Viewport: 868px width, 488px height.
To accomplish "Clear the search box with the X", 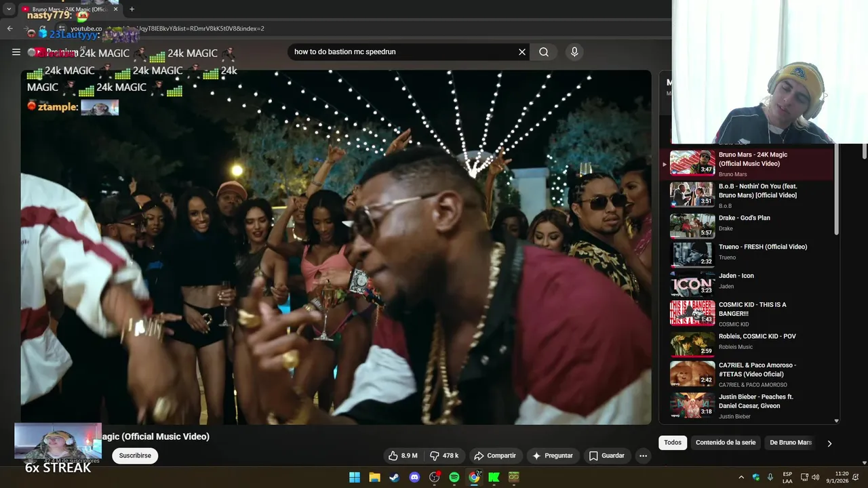I will tap(522, 52).
